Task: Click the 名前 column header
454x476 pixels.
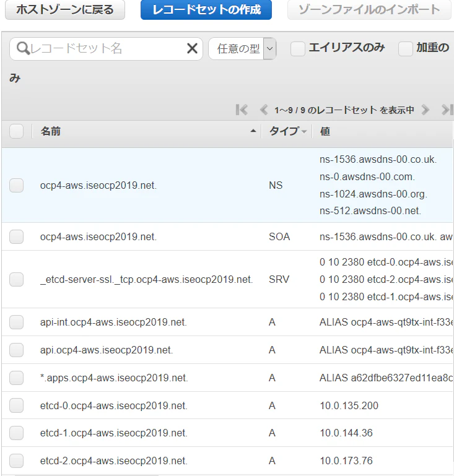Action: (50, 131)
